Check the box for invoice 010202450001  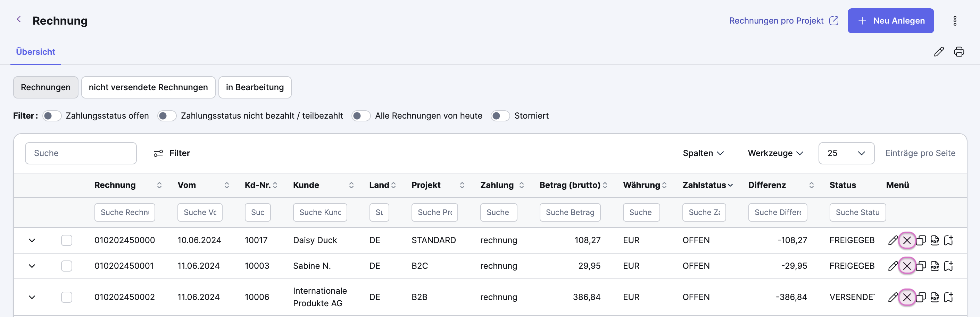click(67, 266)
